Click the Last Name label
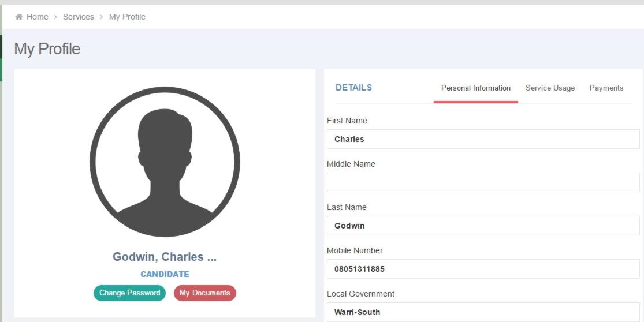644x322 pixels. pyautogui.click(x=347, y=207)
